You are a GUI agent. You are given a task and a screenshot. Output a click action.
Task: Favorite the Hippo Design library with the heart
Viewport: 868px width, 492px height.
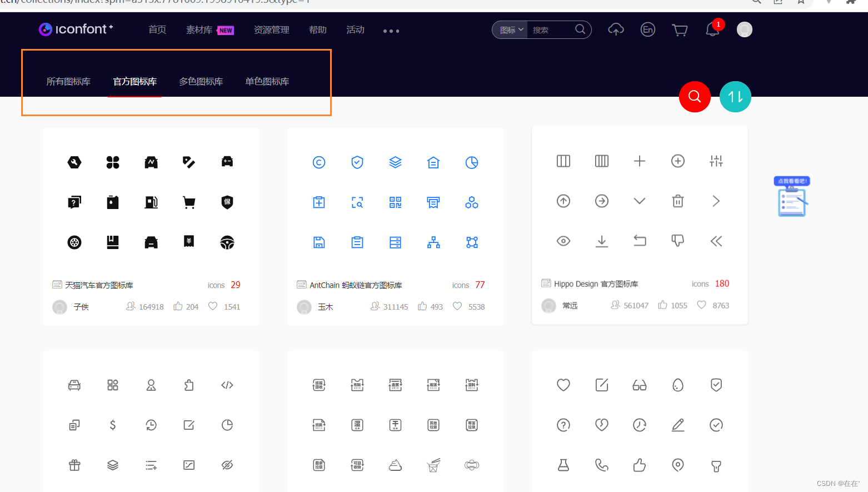(x=701, y=305)
